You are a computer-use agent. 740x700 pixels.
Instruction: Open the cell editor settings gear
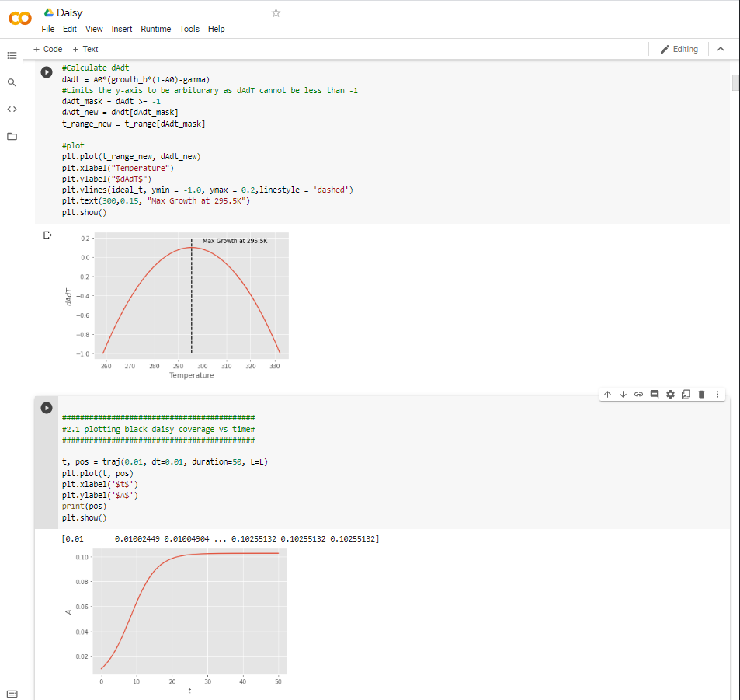coord(670,395)
